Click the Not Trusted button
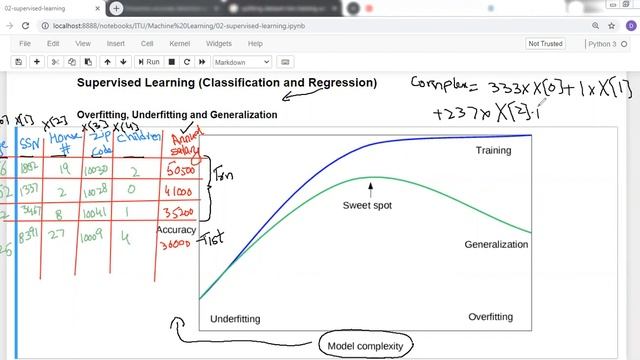 (x=545, y=44)
